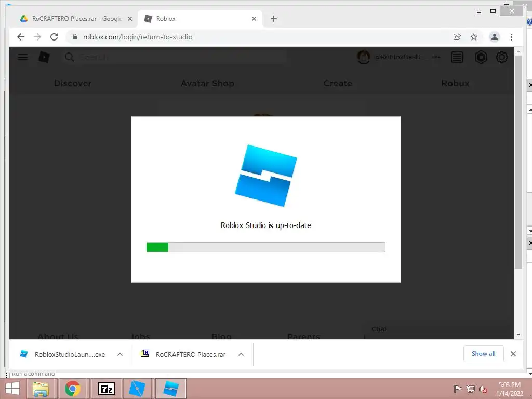Open the active Roblox Studio launcher taskbar item
Screen dimensions: 532x399
170,389
